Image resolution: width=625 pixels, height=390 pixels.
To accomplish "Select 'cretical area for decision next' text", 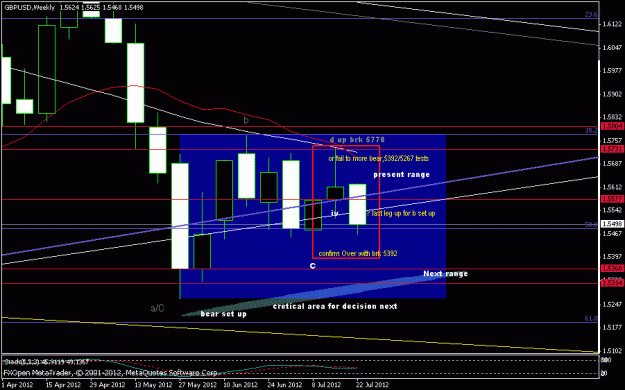I will point(335,306).
